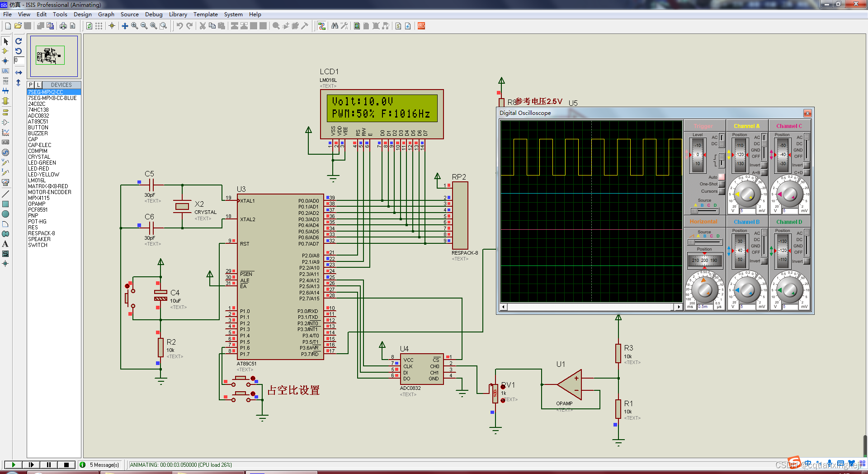Select the Graph Mode tool
Image resolution: width=868 pixels, height=474 pixels.
[5, 133]
